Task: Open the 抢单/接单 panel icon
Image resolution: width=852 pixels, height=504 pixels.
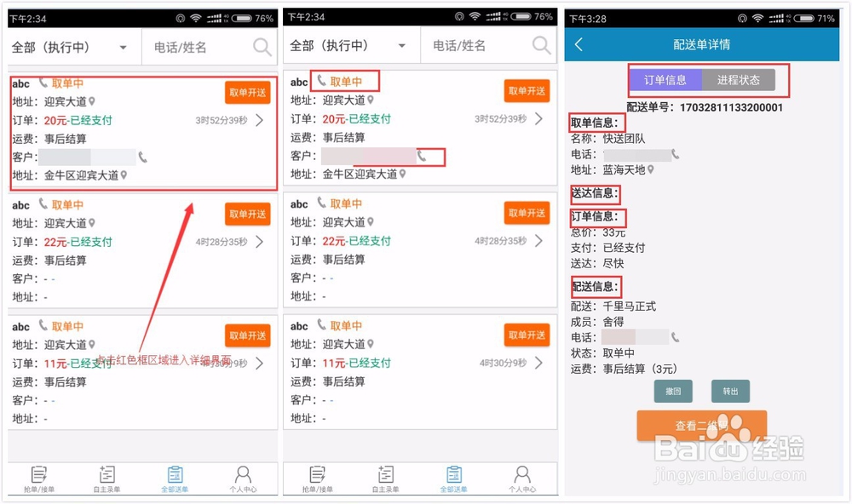Action: [37, 477]
